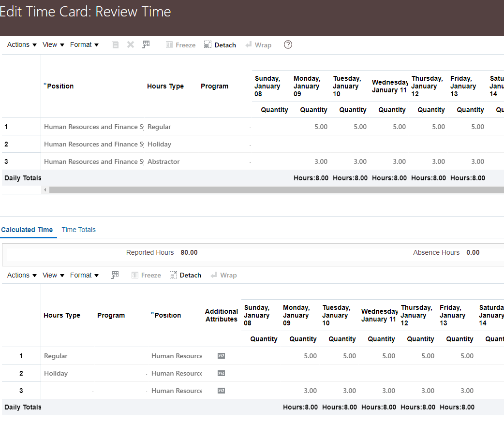The width and height of the screenshot is (504, 423).
Task: Open the View menu in the lower toolbar
Action: coord(53,275)
